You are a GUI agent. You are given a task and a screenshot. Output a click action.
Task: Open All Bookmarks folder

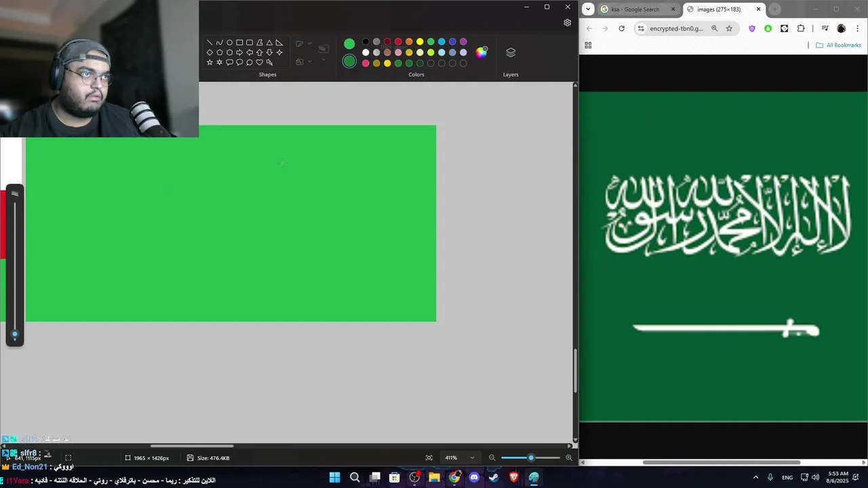(838, 45)
